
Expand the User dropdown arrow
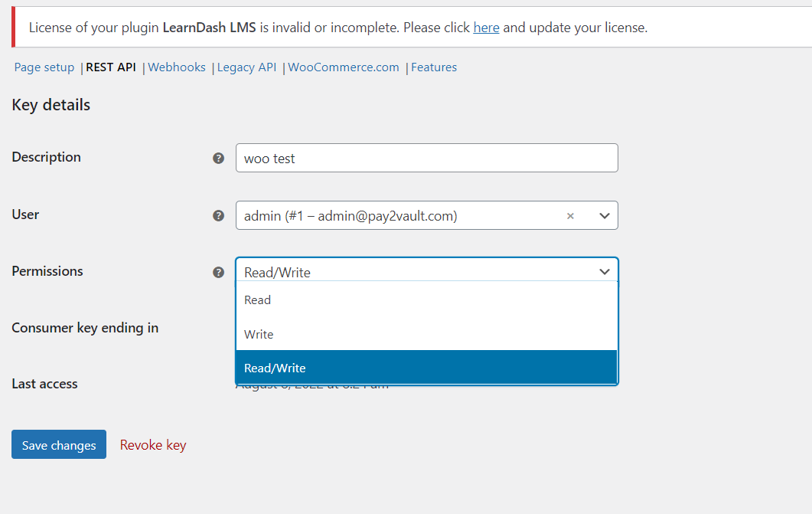pos(605,216)
